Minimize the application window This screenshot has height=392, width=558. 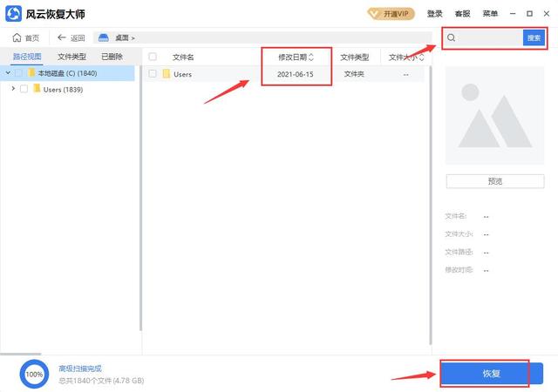513,14
